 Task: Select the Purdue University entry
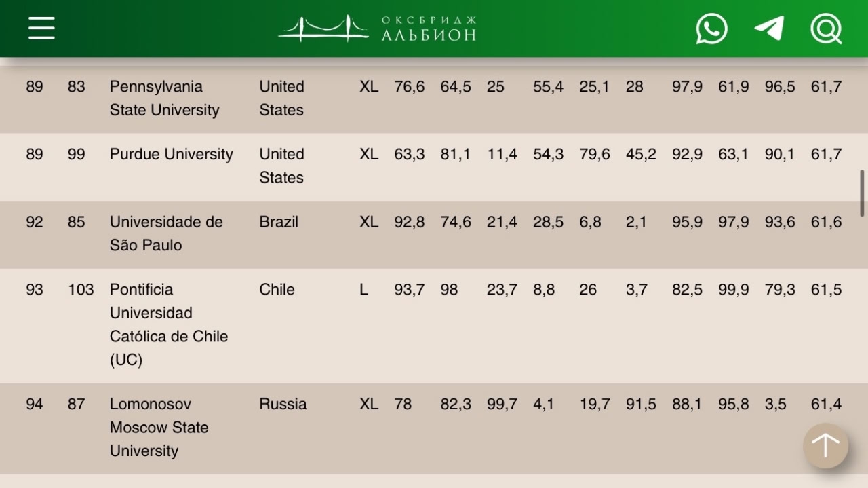point(171,154)
